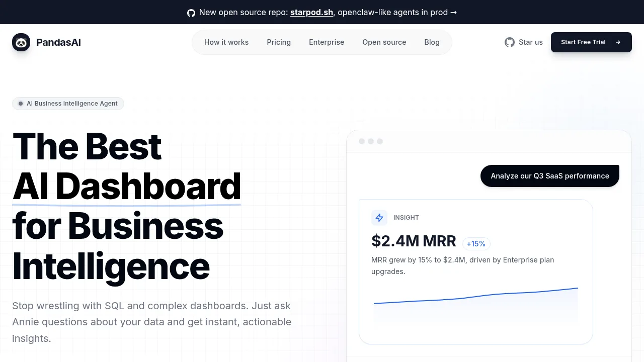Screen dimensions: 644x362
Task: Click the $2.4M MRR figure
Action: (414, 241)
